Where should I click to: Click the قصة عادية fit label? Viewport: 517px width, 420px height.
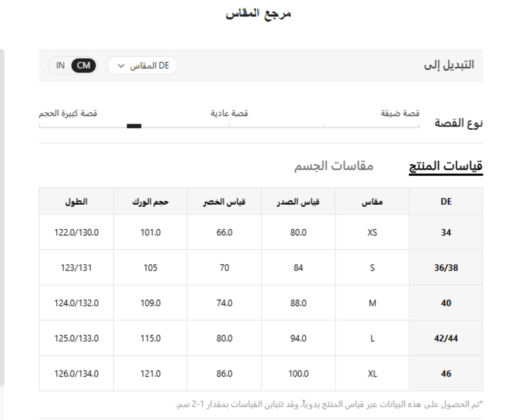click(229, 113)
